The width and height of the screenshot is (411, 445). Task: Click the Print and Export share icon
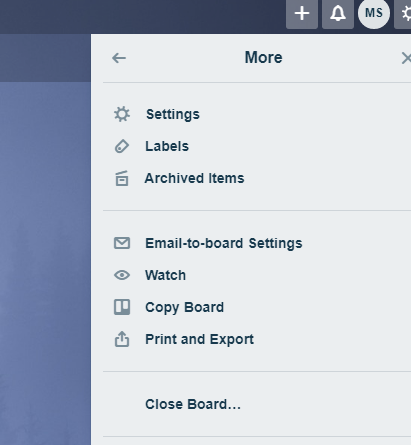pyautogui.click(x=122, y=339)
